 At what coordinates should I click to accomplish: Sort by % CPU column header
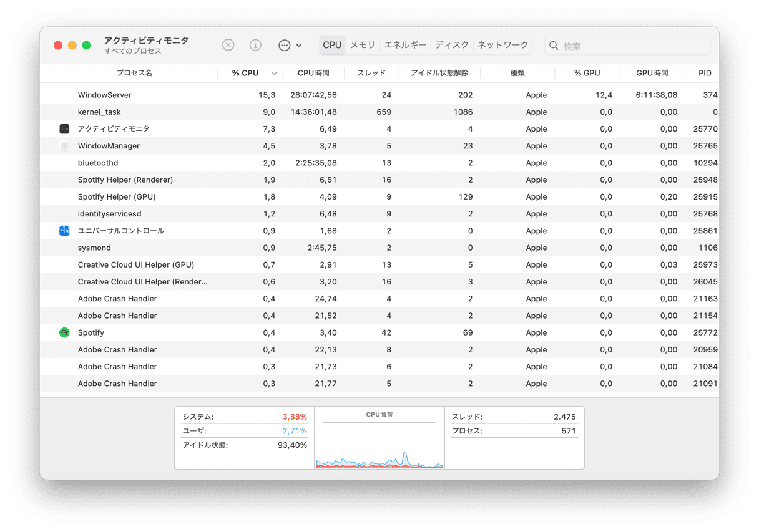click(245, 73)
